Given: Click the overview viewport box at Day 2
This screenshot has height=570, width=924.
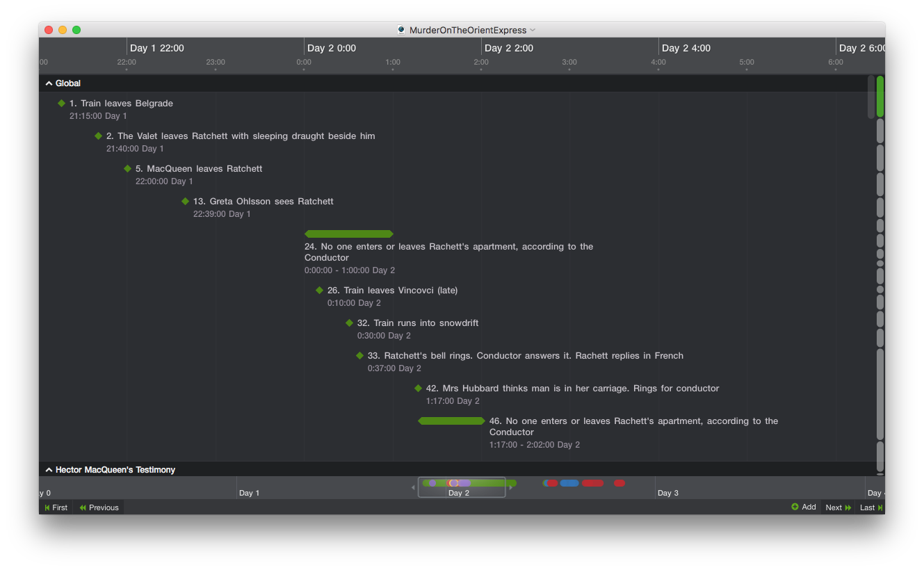Looking at the screenshot, I should 462,487.
